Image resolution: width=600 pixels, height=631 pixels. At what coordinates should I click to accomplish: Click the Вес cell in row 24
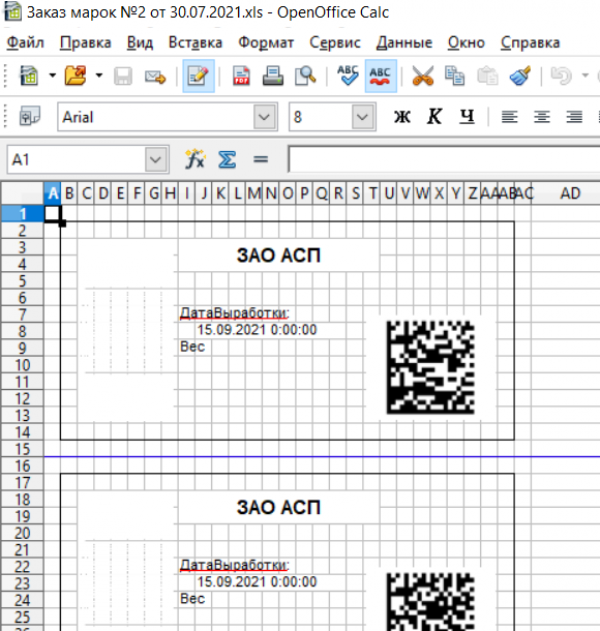click(192, 598)
